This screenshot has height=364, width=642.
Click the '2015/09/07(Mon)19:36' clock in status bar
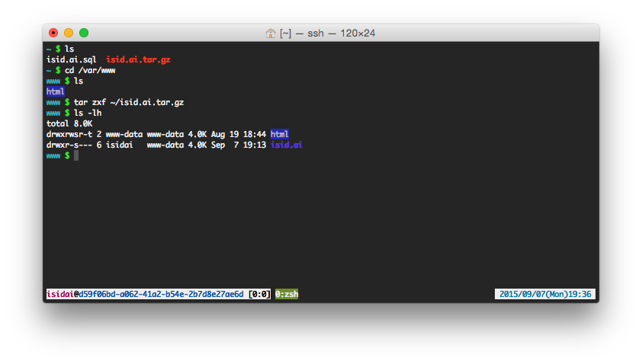point(545,294)
